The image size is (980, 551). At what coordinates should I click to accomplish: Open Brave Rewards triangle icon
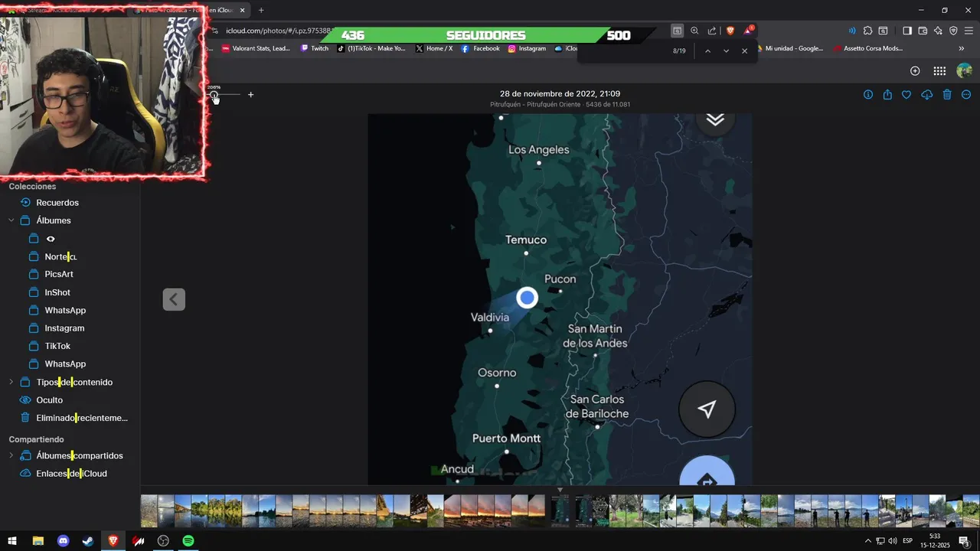coord(748,31)
